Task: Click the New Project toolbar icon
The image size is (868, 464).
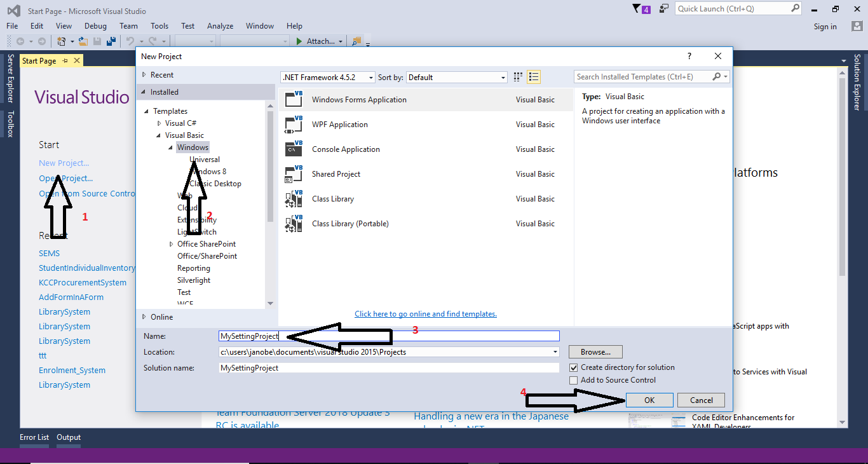Action: pos(62,41)
